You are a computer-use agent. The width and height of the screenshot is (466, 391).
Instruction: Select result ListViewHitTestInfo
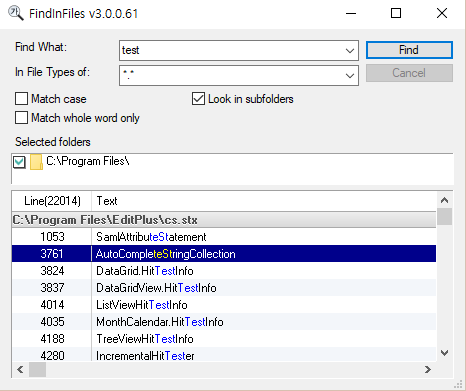(224, 305)
